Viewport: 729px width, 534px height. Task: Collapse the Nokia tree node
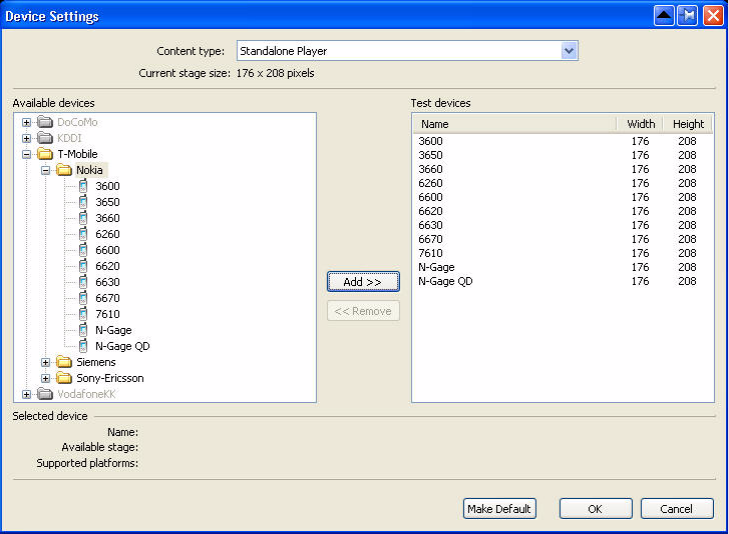click(x=46, y=170)
